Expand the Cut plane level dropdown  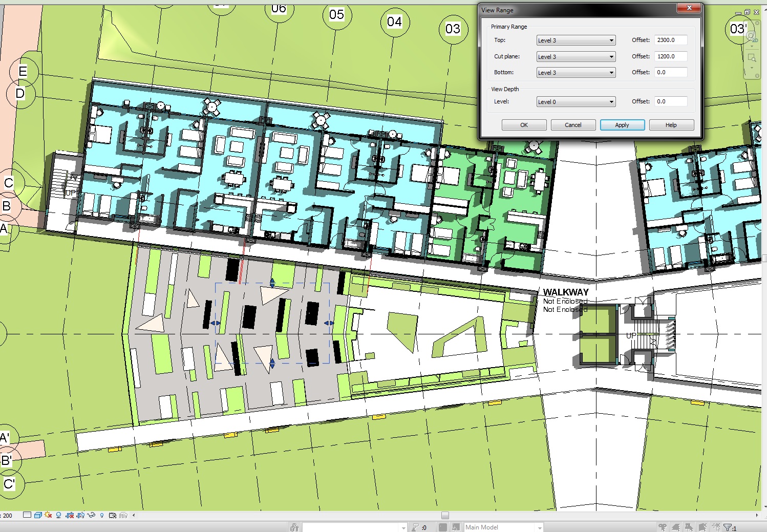[611, 57]
